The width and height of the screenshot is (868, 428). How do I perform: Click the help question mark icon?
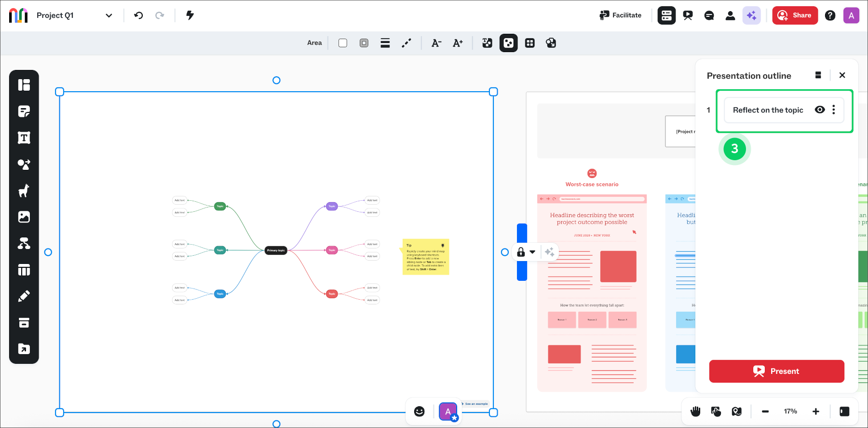pos(830,15)
